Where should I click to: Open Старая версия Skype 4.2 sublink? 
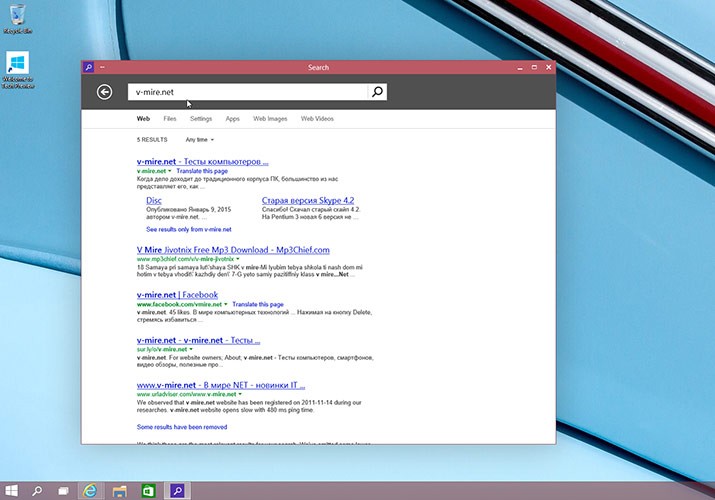308,200
